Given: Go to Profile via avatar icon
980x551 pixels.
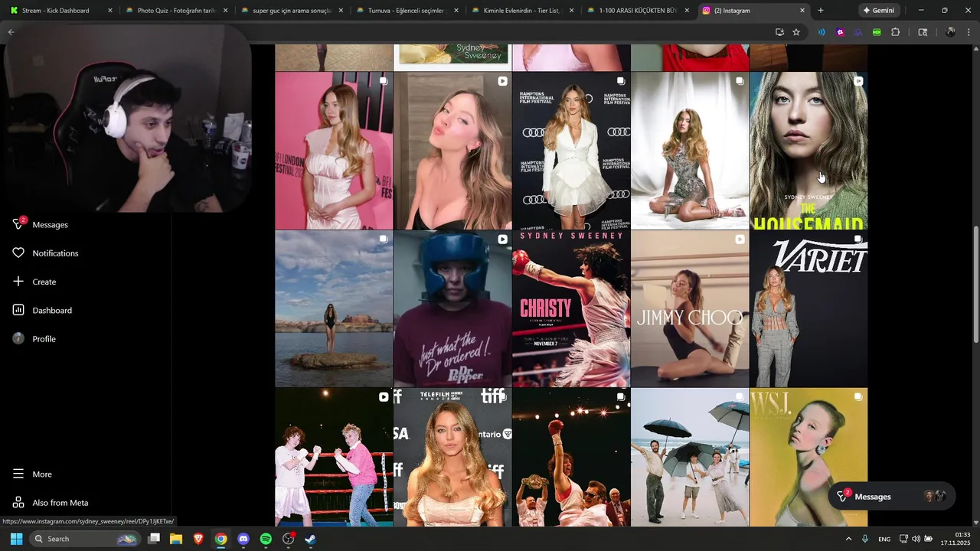Looking at the screenshot, I should [x=18, y=339].
